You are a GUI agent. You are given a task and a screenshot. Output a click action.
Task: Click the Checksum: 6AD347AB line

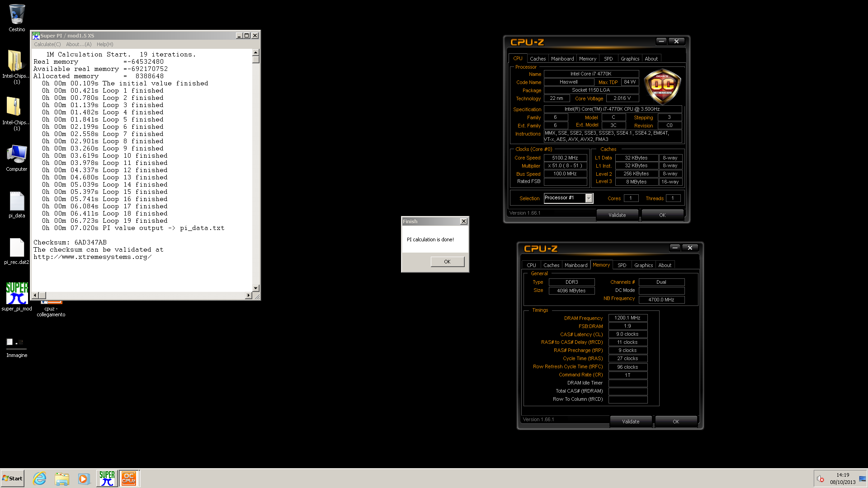point(70,242)
